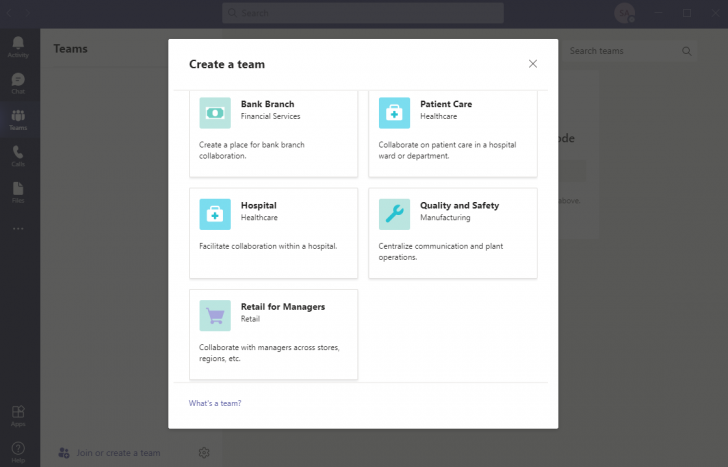Screen dimensions: 728x467
Task: Click the Teams page heading
Action: point(71,49)
